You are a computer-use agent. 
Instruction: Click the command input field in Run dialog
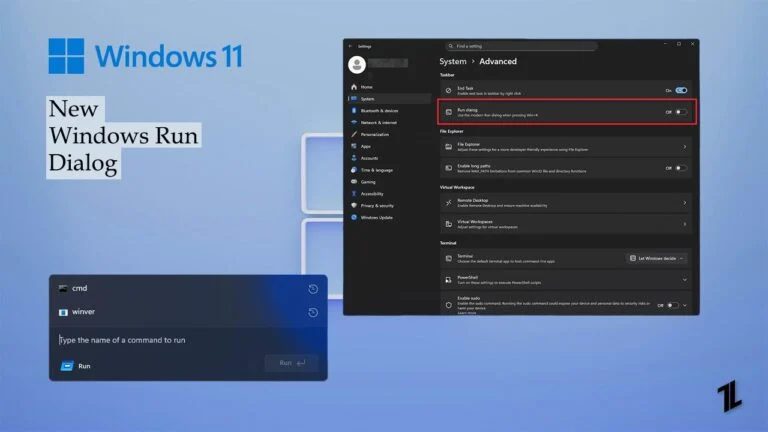(x=188, y=340)
